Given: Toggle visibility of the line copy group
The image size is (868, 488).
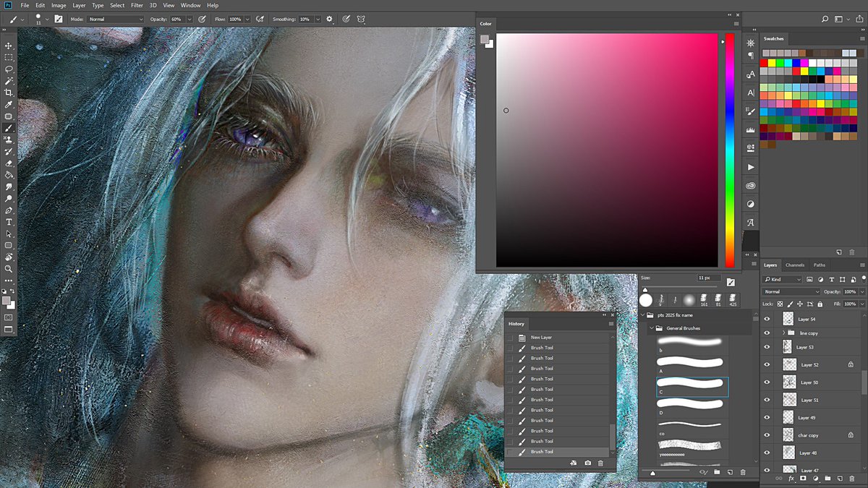Looking at the screenshot, I should point(767,333).
